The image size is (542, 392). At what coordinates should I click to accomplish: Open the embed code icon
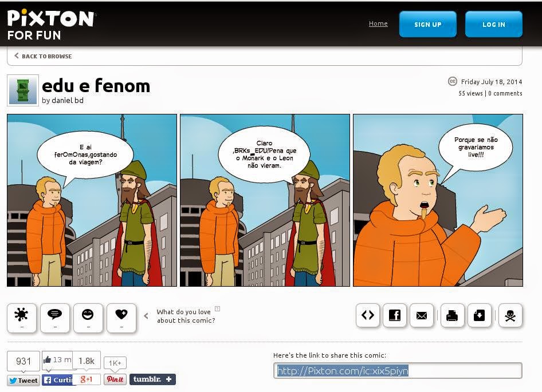pyautogui.click(x=368, y=315)
